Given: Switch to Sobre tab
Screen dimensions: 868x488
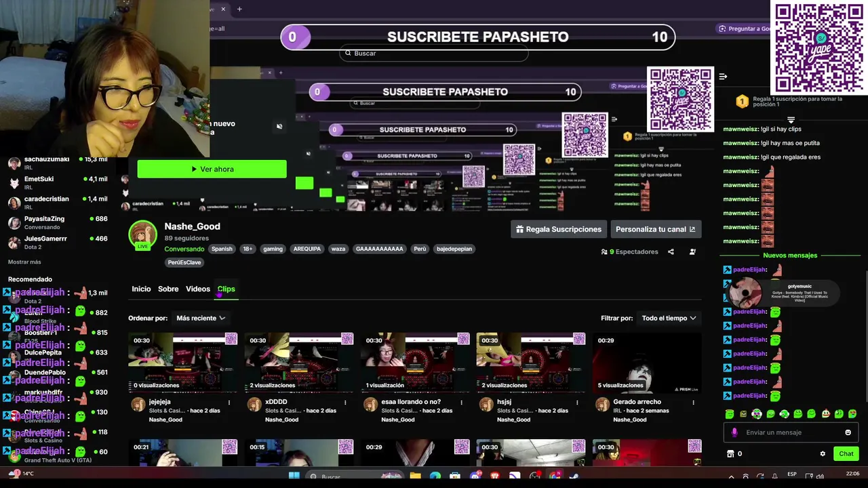Looking at the screenshot, I should point(168,289).
